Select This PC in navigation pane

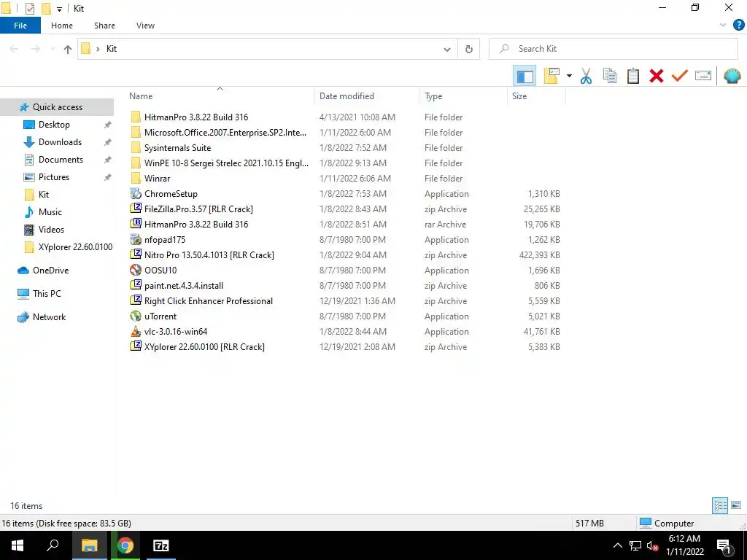click(47, 294)
